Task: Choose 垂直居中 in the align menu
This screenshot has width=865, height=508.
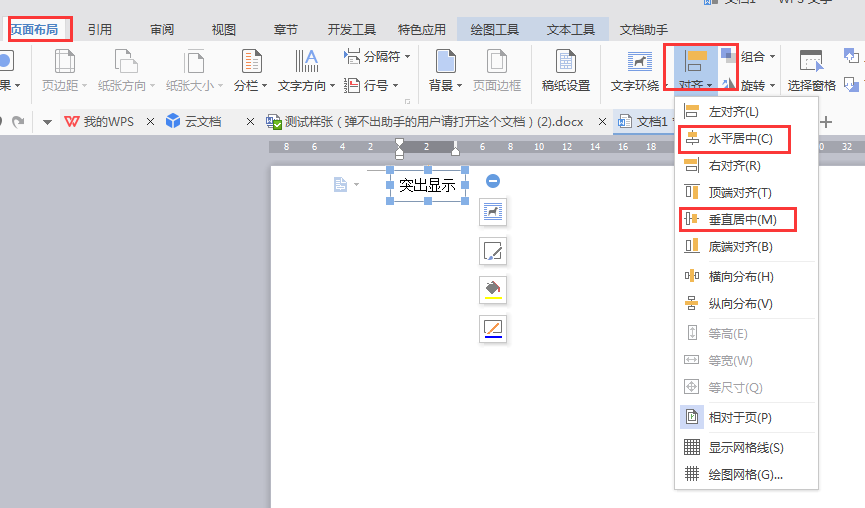Action: [x=741, y=219]
